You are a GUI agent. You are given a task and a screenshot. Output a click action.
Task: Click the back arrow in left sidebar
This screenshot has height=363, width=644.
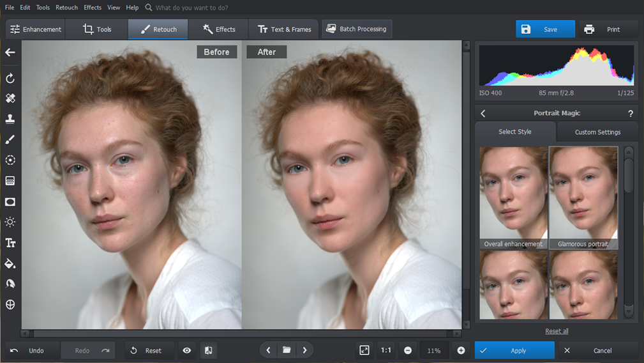(x=10, y=52)
